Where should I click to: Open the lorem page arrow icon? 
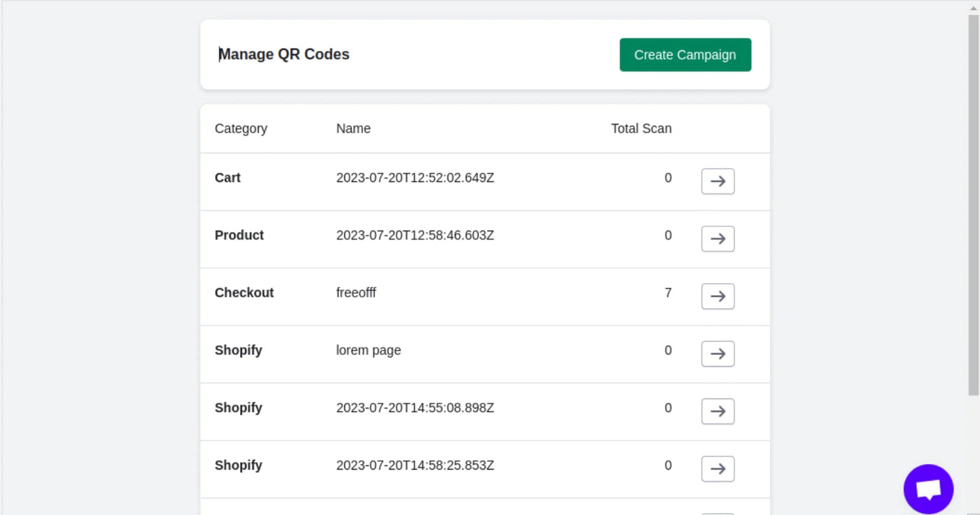[x=718, y=354]
